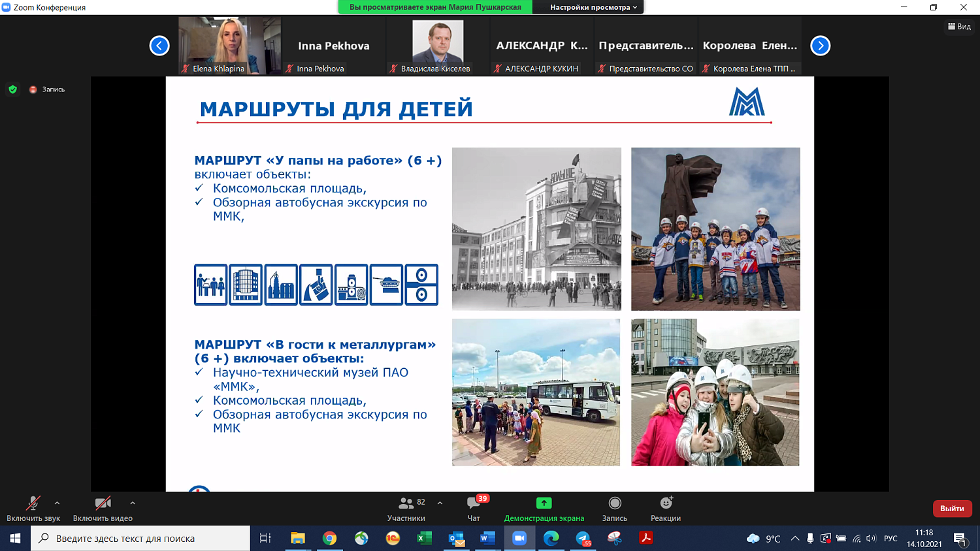This screenshot has height=551, width=980.
Task: Click the next participants arrow on the right
Action: coord(820,46)
